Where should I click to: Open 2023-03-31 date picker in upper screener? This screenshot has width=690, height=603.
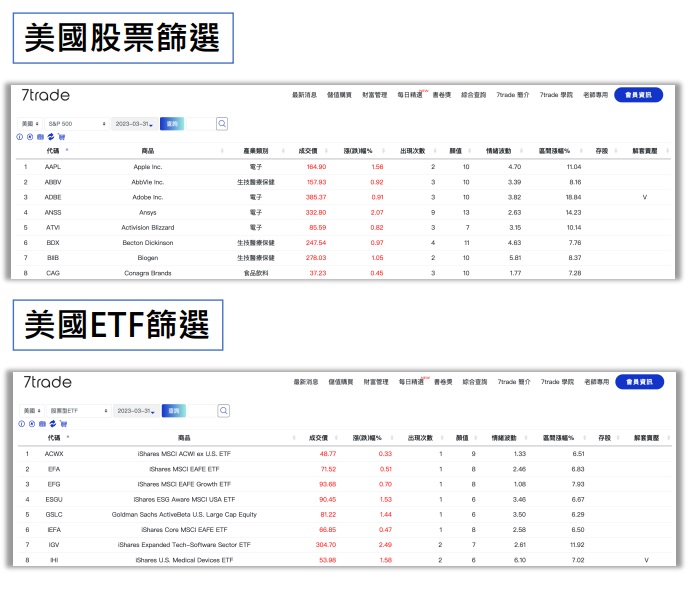134,124
